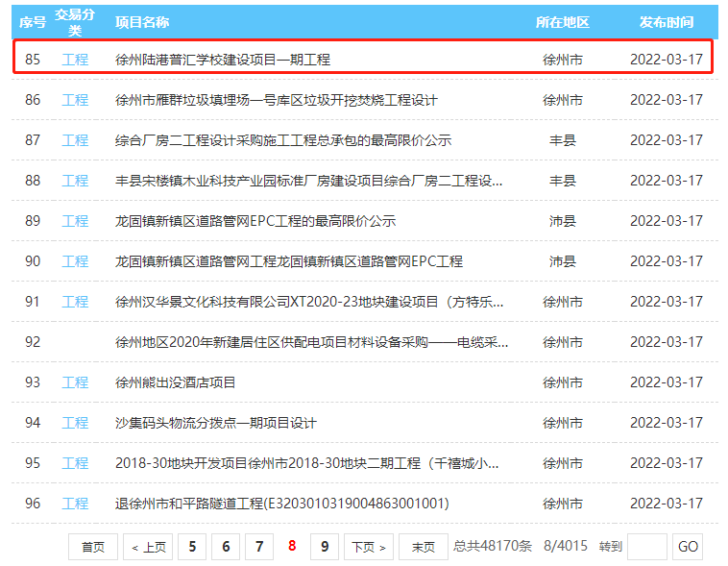Go to previous page with 上页 button

(148, 547)
